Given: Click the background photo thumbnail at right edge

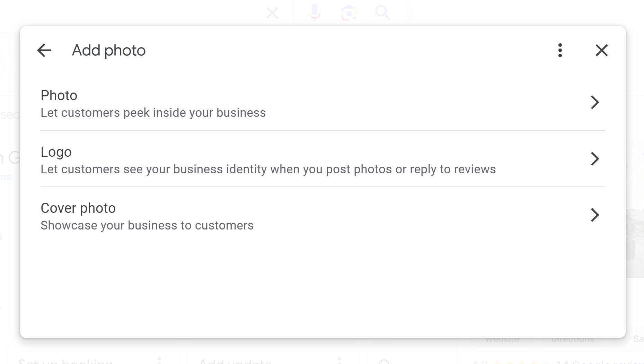Looking at the screenshot, I should (635, 243).
